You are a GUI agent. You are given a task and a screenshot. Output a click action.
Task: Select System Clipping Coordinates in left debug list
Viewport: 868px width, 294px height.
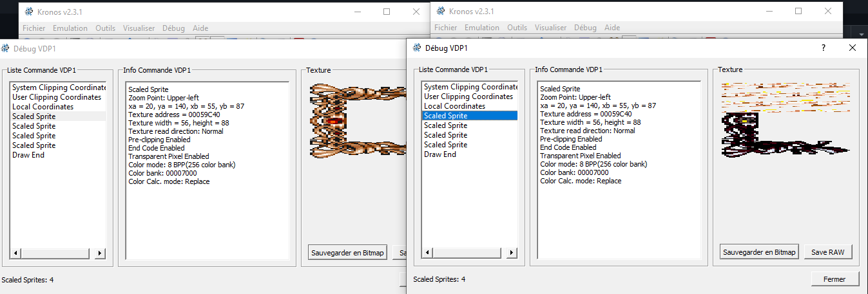[59, 87]
